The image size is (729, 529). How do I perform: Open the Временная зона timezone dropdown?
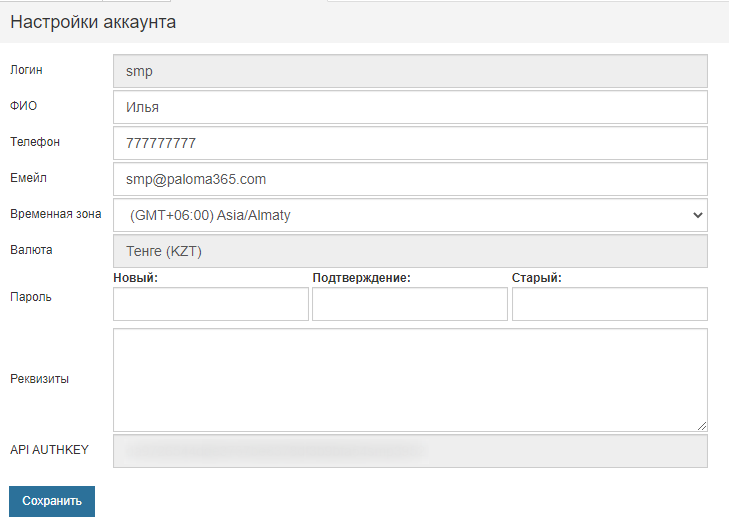410,215
